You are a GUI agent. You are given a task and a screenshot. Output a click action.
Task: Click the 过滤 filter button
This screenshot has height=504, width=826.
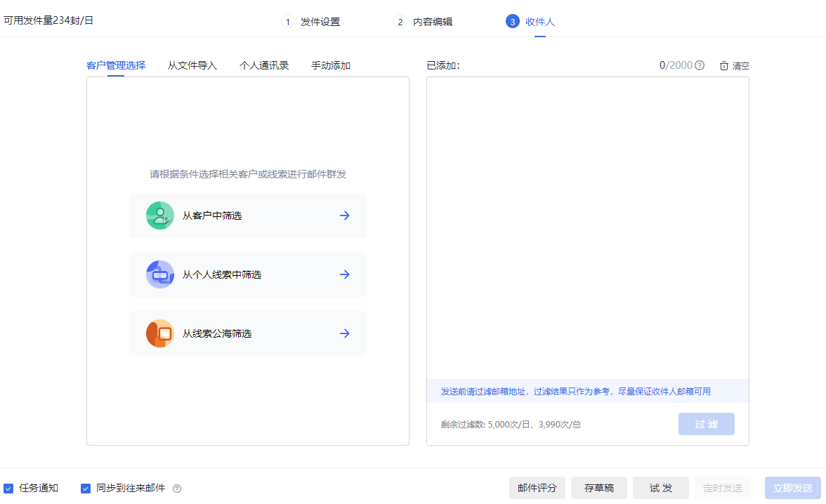[x=707, y=424]
